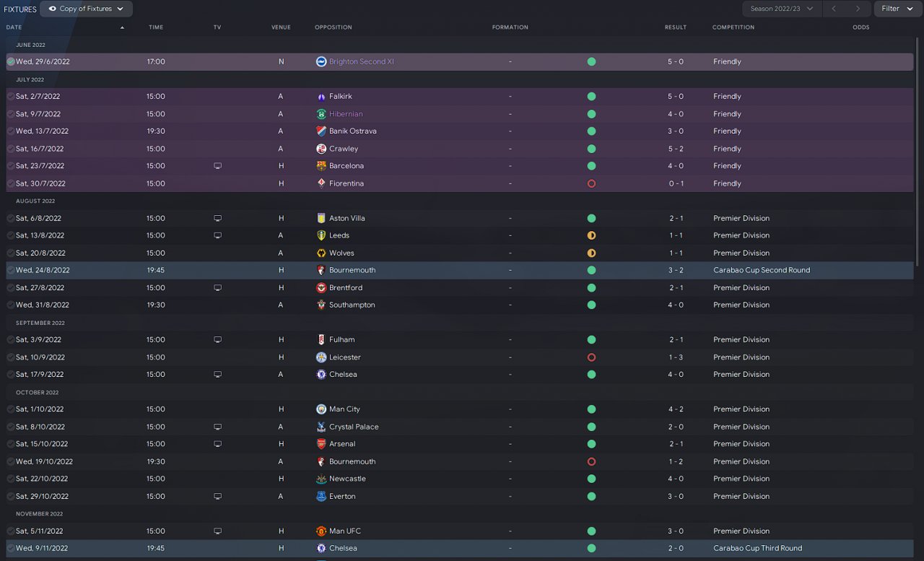Click the Man City club crest
This screenshot has height=561, width=924.
321,409
